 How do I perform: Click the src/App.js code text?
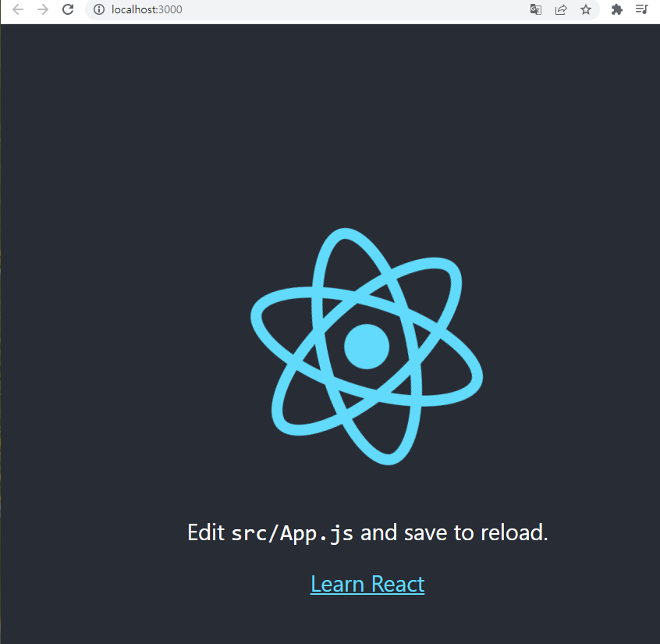[292, 533]
